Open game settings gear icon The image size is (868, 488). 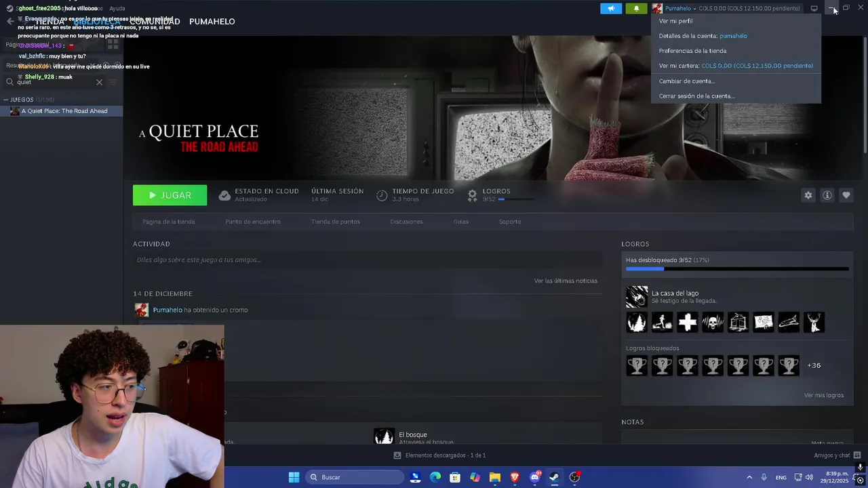coord(808,195)
